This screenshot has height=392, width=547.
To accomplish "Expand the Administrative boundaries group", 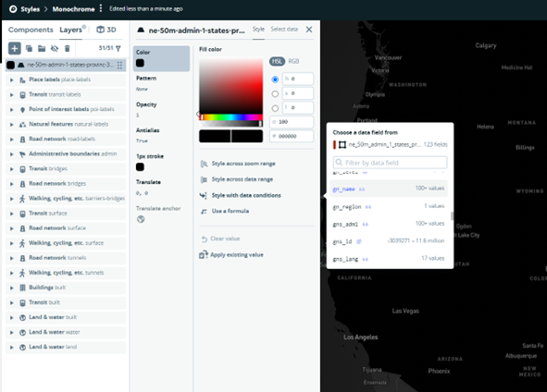I will click(11, 154).
